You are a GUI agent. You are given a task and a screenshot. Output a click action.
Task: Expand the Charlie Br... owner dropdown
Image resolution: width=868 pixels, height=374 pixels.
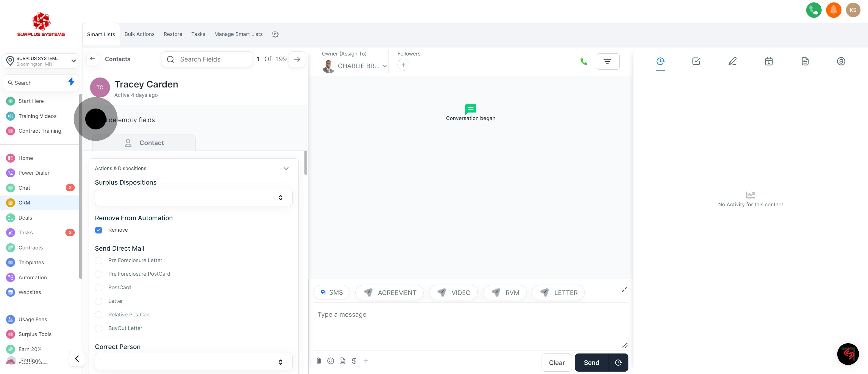click(x=385, y=66)
